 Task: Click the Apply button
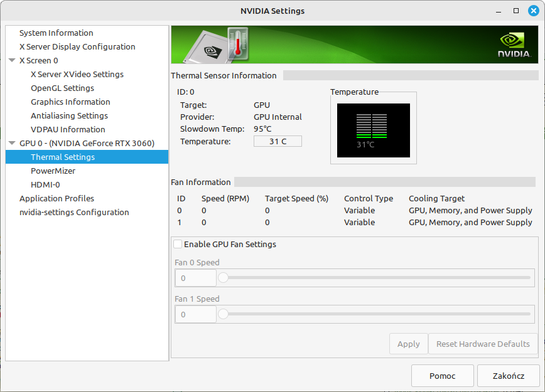(408, 344)
